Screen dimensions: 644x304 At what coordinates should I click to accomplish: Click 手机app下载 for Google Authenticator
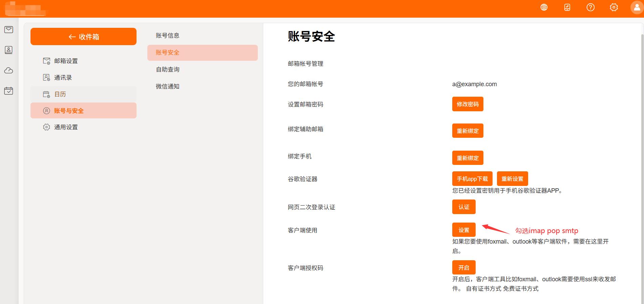pos(472,179)
